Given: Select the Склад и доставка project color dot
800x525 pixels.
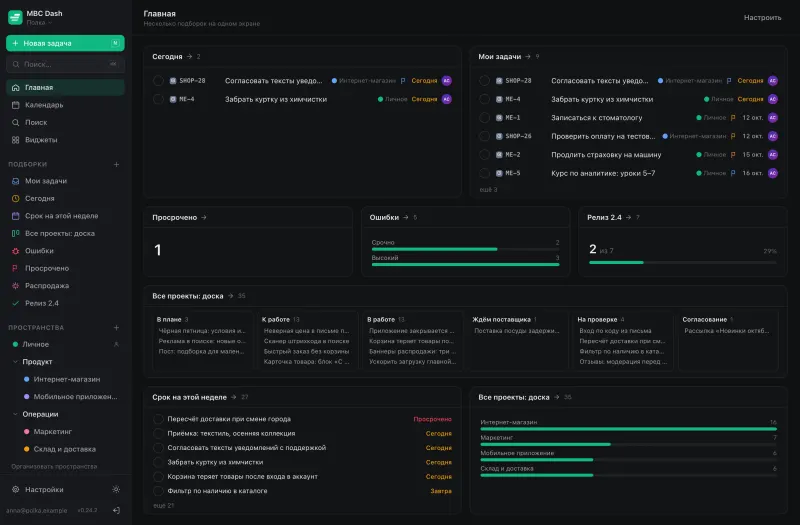Looking at the screenshot, I should pyautogui.click(x=27, y=449).
